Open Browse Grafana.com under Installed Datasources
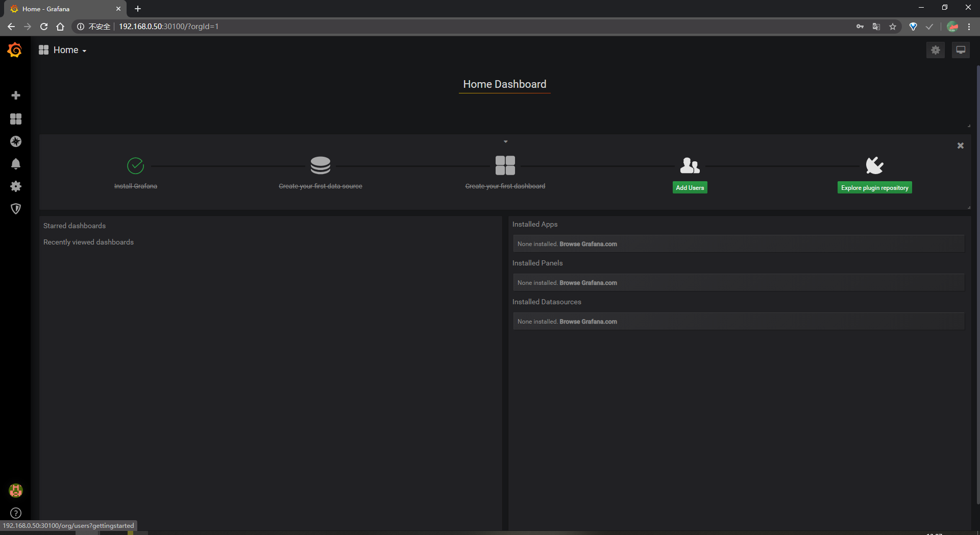The width and height of the screenshot is (980, 535). point(588,322)
